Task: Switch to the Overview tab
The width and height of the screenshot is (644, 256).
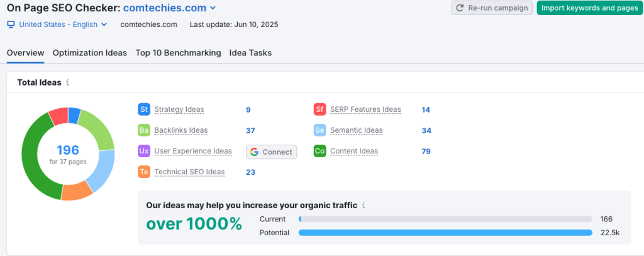Action: [x=25, y=53]
